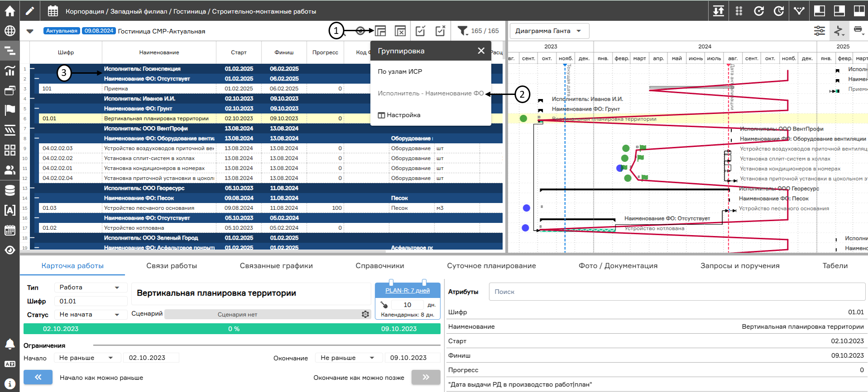Viewport: 868px width, 392px height.
Task: Click the uncheck icon with X in toolbar
Action: pos(440,31)
